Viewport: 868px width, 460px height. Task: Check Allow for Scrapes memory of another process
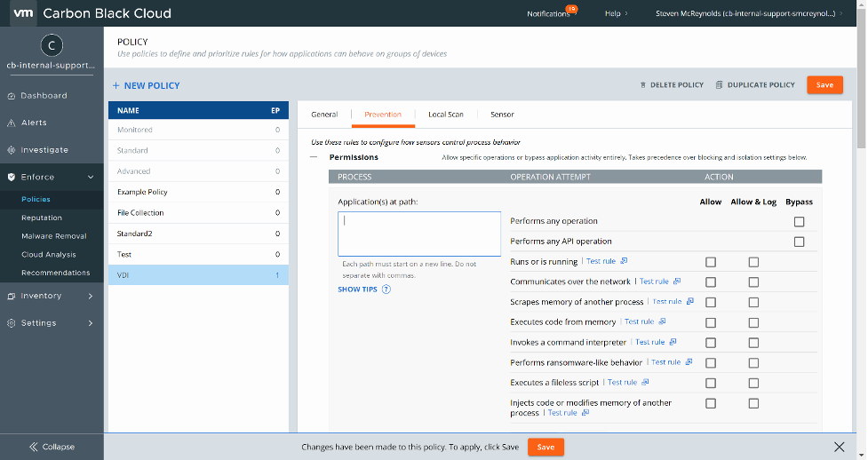tap(711, 302)
